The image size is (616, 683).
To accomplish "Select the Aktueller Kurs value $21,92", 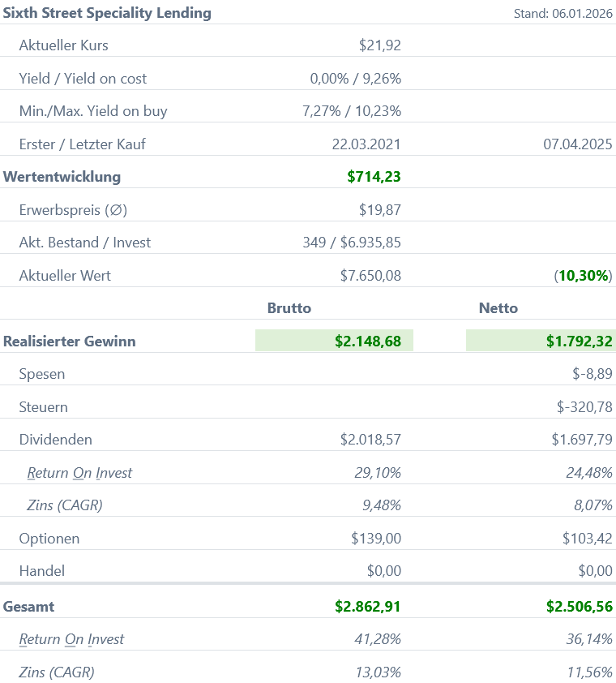I will tap(379, 45).
